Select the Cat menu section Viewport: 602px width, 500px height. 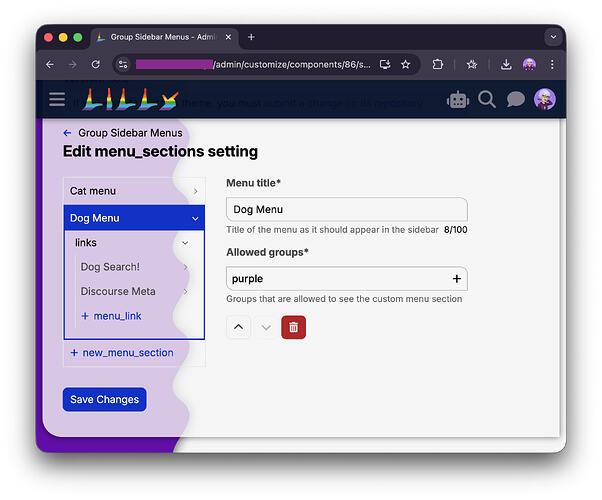click(134, 191)
